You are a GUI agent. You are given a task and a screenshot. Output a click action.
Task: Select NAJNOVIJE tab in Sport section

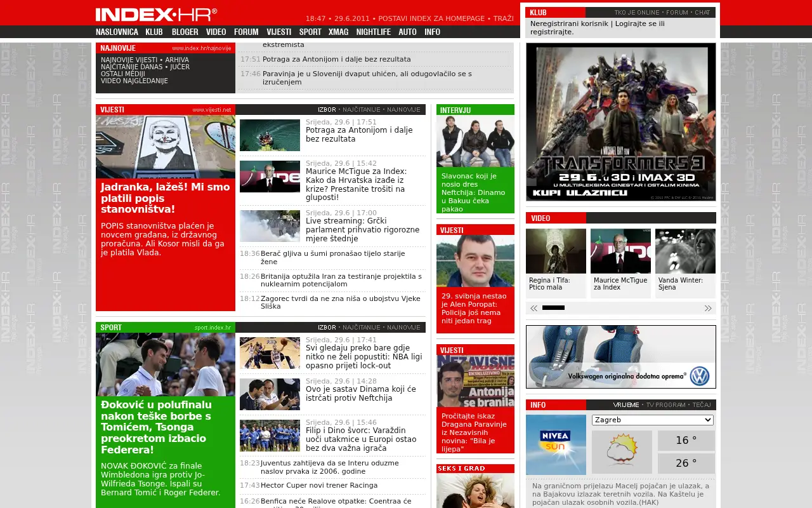coord(403,328)
